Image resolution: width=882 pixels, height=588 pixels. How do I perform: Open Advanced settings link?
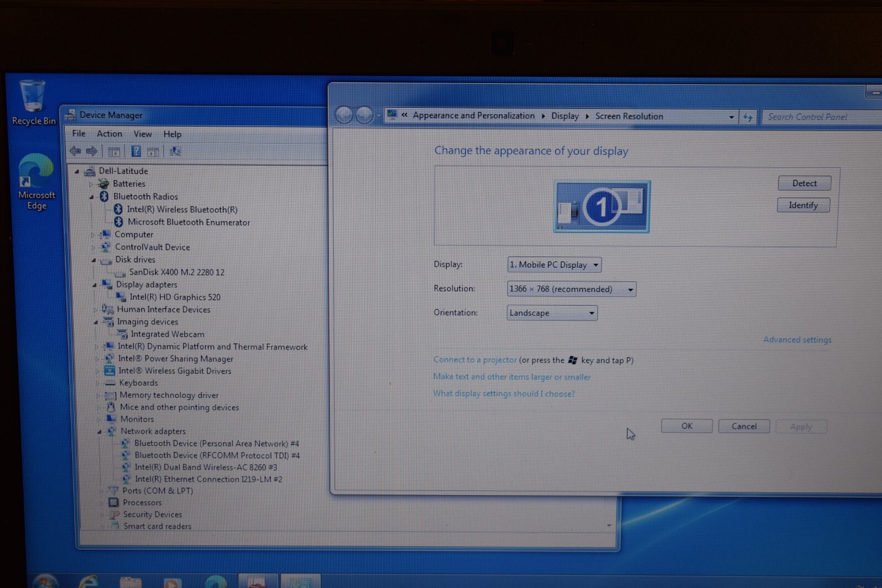pyautogui.click(x=797, y=339)
